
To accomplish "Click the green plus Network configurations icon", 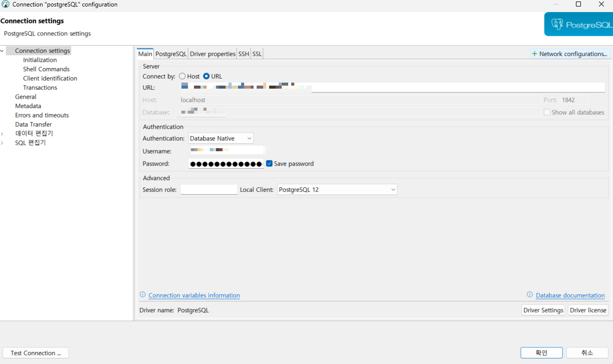I will click(x=534, y=54).
